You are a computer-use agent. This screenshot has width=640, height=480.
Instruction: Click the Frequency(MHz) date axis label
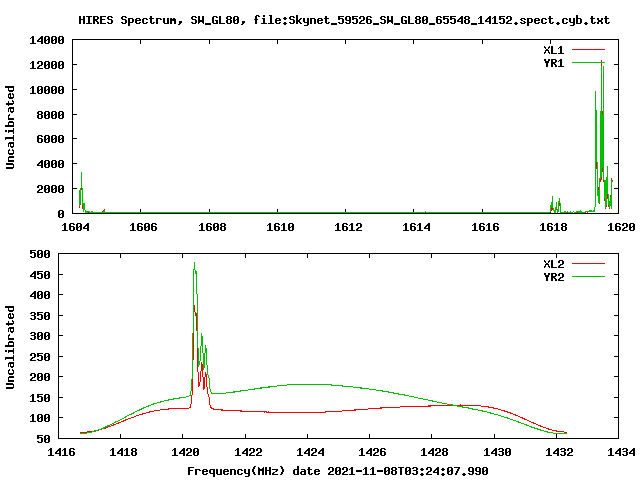pyautogui.click(x=338, y=471)
